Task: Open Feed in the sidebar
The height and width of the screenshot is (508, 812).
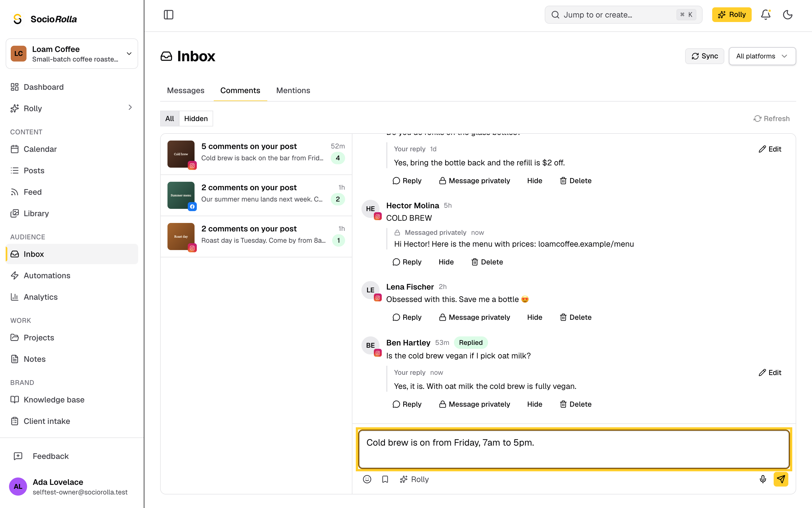Action: coord(72,192)
